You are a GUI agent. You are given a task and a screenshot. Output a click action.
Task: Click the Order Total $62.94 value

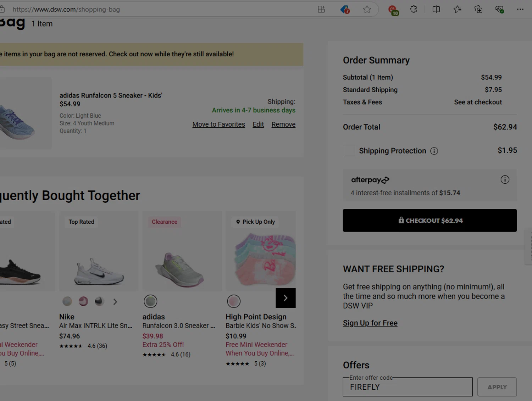[x=505, y=127]
